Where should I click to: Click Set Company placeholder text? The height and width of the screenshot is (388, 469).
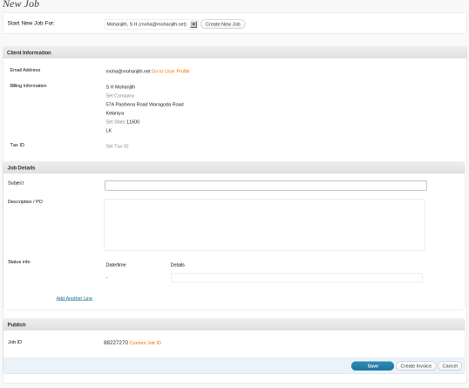tap(120, 96)
